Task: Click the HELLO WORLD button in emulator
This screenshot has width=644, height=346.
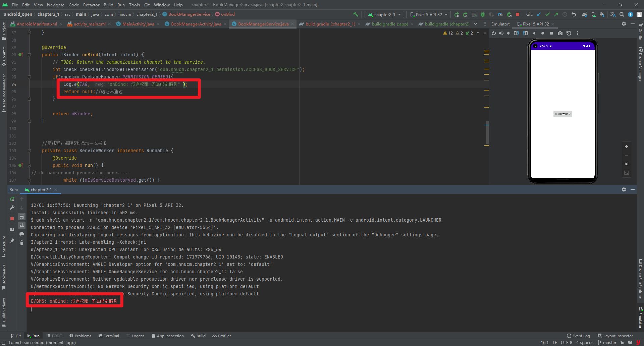Action: tap(562, 114)
